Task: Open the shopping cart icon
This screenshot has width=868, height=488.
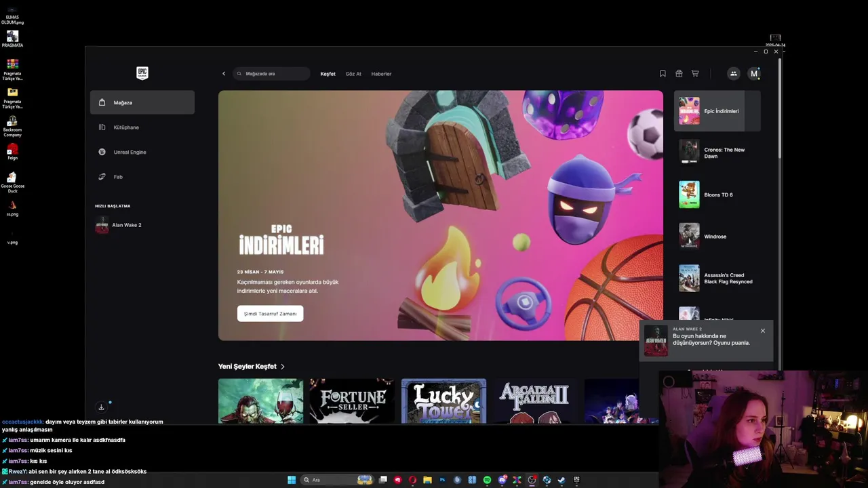Action: click(x=695, y=73)
